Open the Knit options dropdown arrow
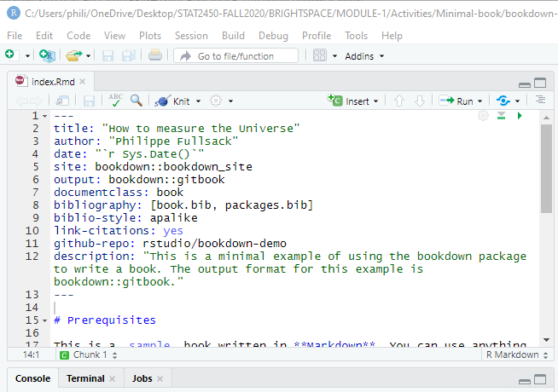558x392 pixels. pos(198,101)
